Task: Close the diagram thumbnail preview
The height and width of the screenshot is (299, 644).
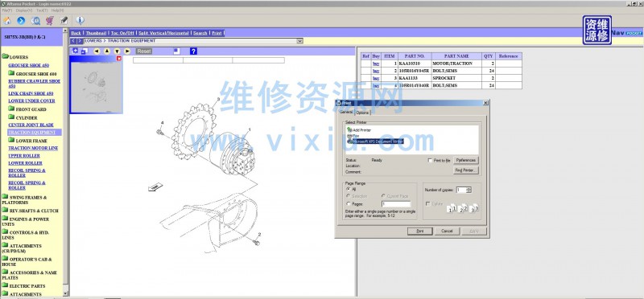Action: point(119,59)
